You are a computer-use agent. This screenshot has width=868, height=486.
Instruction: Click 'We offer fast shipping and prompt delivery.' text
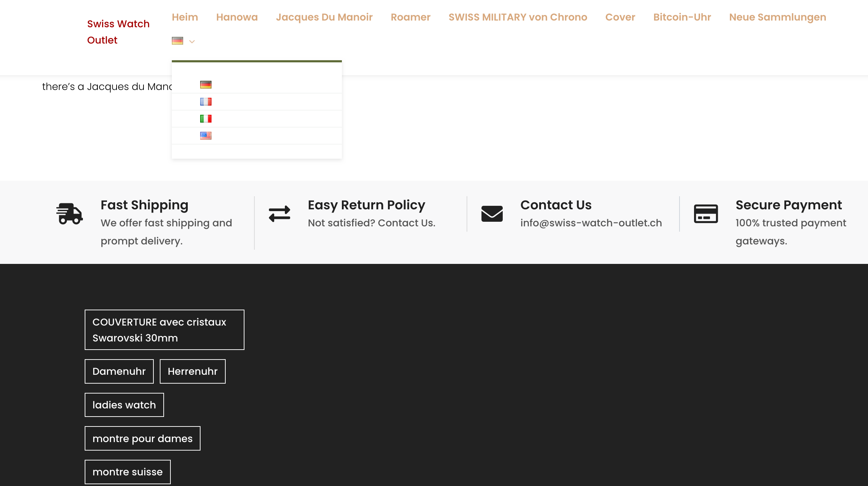point(166,232)
